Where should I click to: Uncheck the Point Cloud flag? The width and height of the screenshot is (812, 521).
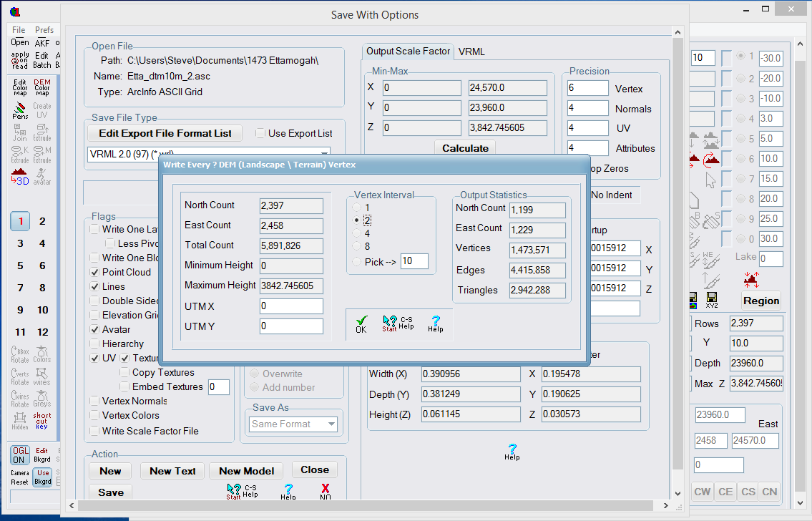(94, 272)
